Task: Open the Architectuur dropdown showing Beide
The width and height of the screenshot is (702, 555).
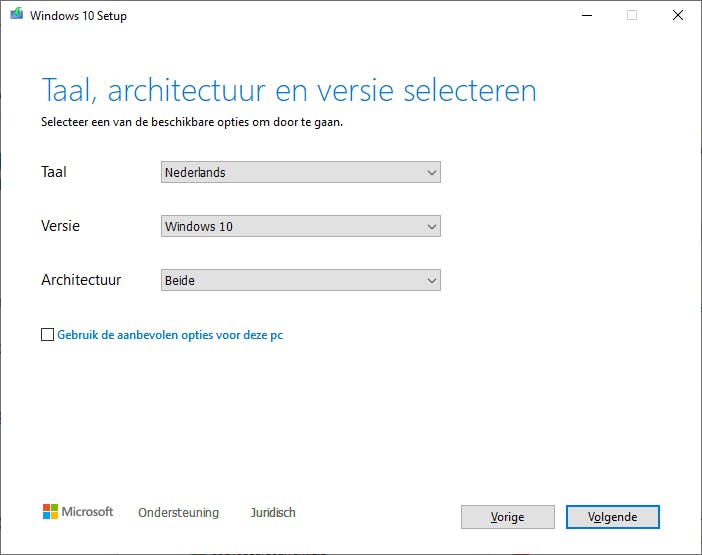Action: (300, 281)
